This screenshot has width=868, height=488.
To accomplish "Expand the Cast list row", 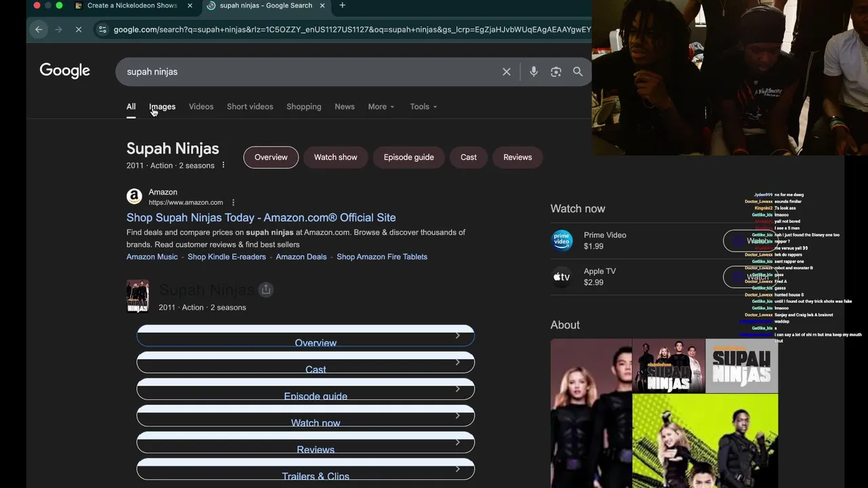I will click(x=306, y=363).
